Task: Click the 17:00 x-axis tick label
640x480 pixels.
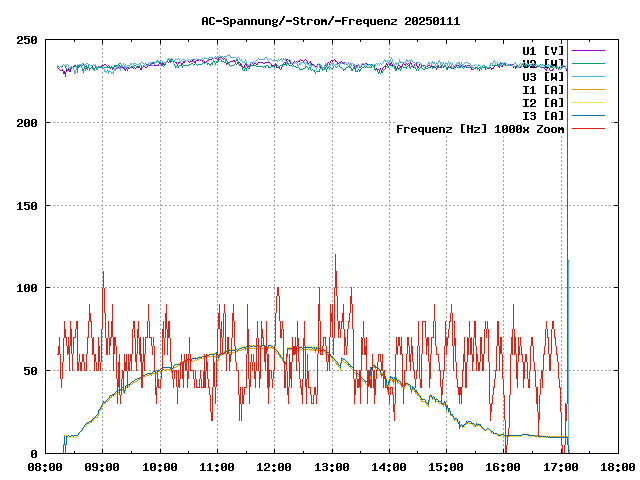Action: tap(560, 467)
